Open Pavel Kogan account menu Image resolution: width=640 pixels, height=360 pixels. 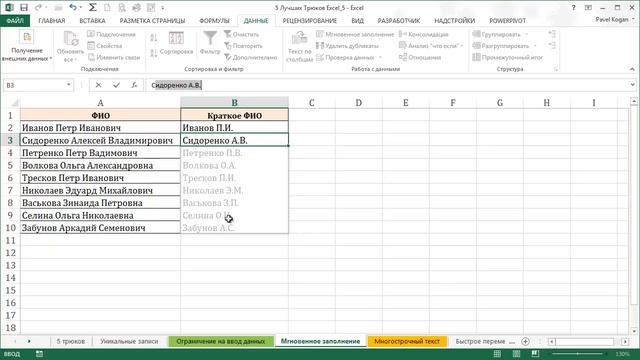[x=615, y=19]
